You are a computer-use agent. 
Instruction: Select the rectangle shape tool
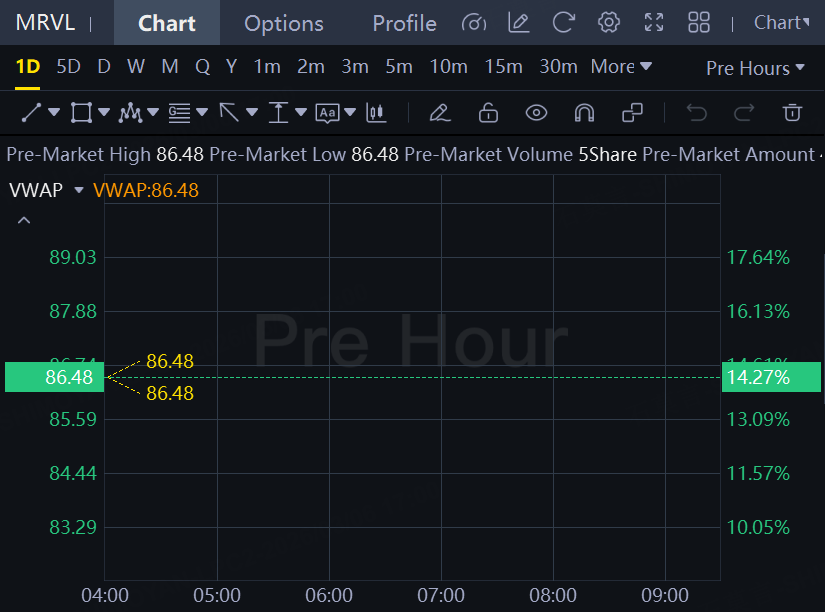(81, 113)
